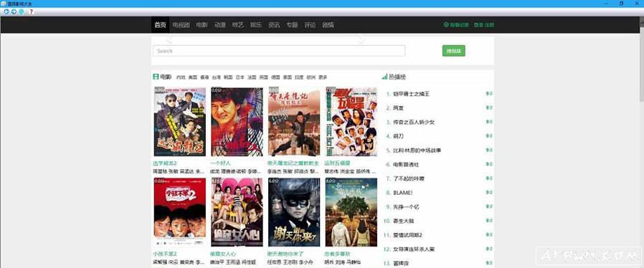The width and height of the screenshot is (644, 268).
Task: Click the refresh toolbar icon
Action: (22, 12)
